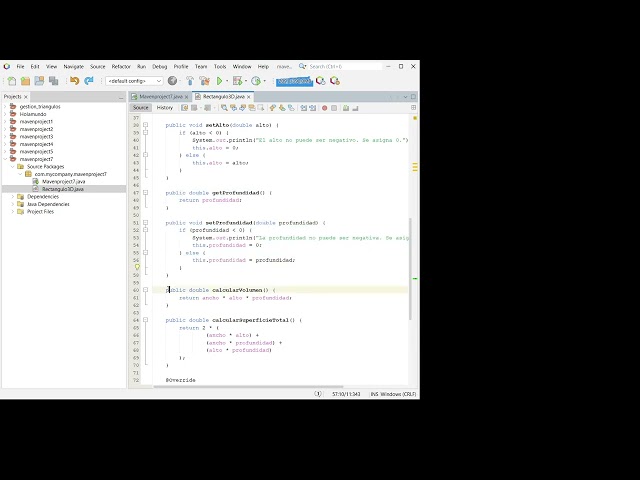Click the Redo arrow icon

[89, 81]
